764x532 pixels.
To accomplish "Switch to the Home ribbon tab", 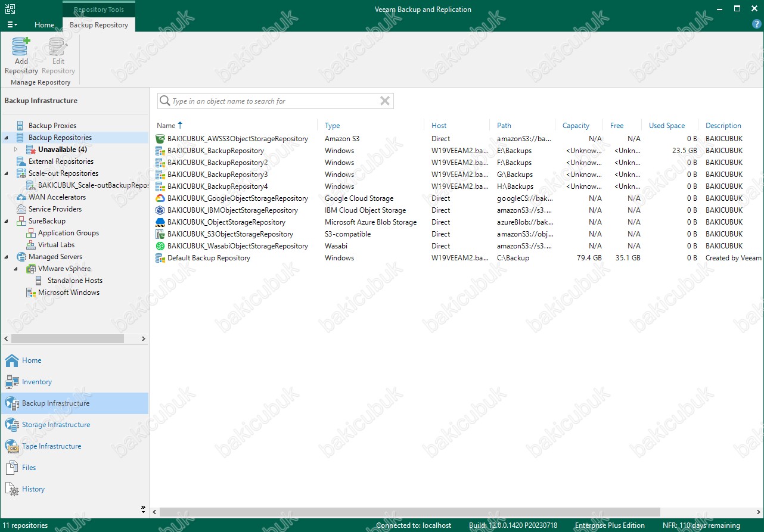I will point(45,25).
